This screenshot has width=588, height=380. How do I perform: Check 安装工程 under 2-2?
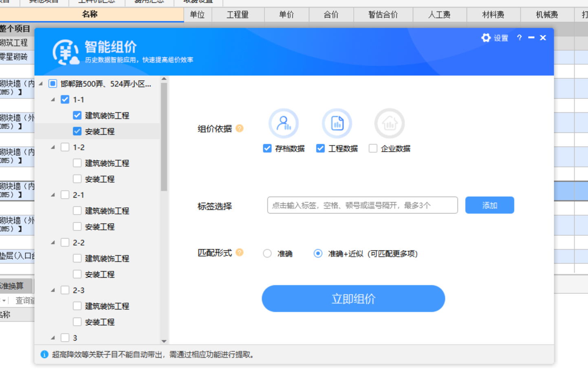pos(77,274)
